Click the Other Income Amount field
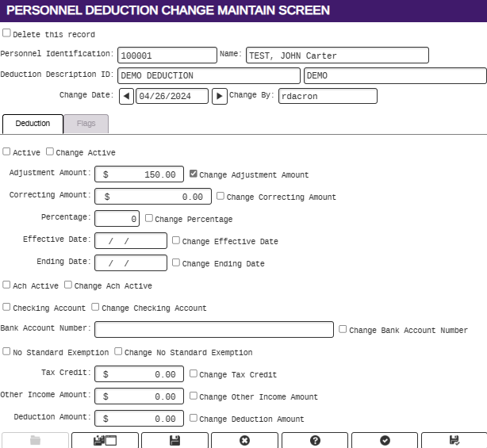Image resolution: width=487 pixels, height=448 pixels. point(139,396)
